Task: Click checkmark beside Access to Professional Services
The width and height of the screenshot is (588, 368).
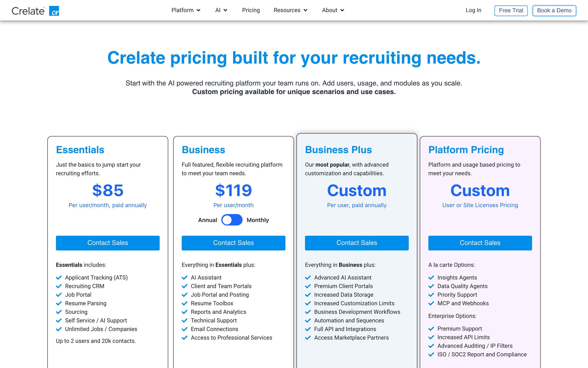Action: (x=185, y=338)
